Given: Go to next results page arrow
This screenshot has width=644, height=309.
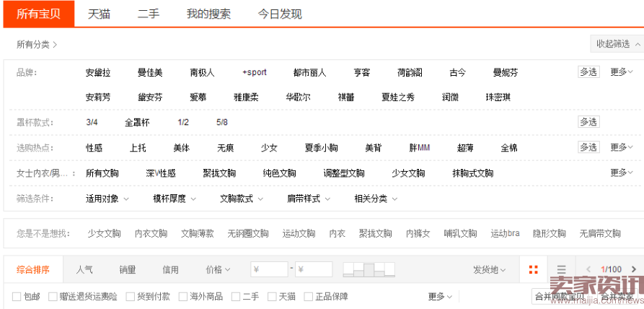Looking at the screenshot, I should pyautogui.click(x=633, y=270).
